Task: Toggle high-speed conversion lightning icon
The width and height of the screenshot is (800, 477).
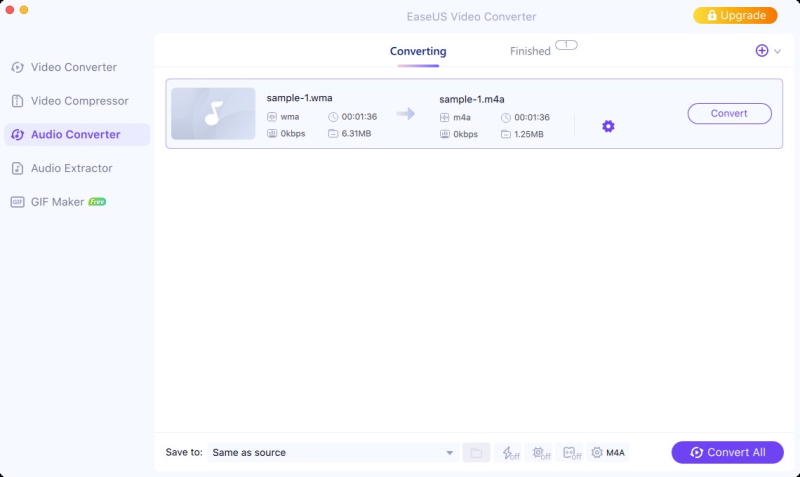Action: [511, 453]
